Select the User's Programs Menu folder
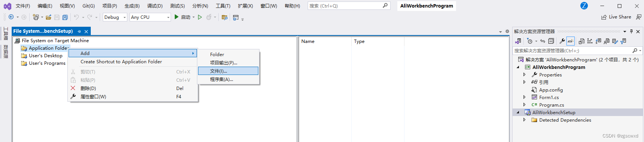The image size is (644, 142). [x=47, y=63]
